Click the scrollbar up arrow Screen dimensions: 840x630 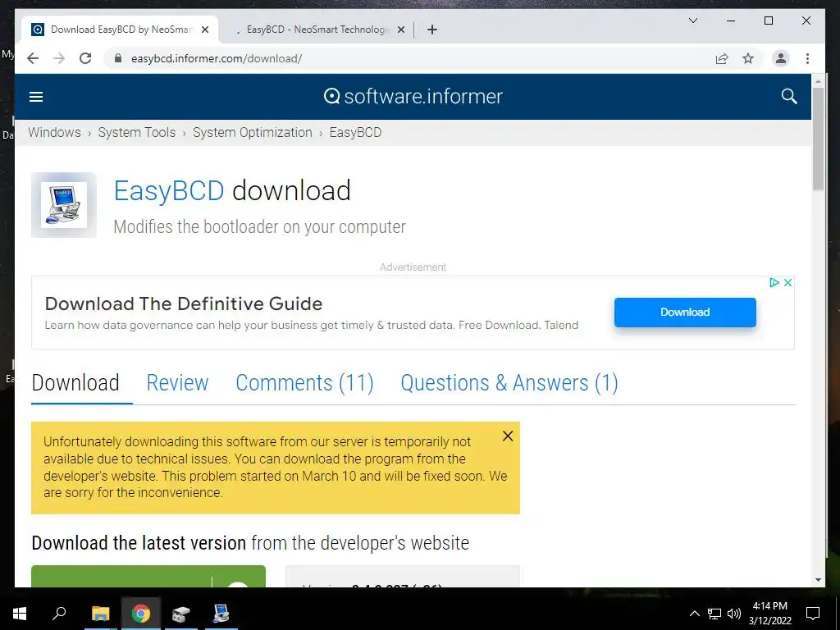pos(818,81)
